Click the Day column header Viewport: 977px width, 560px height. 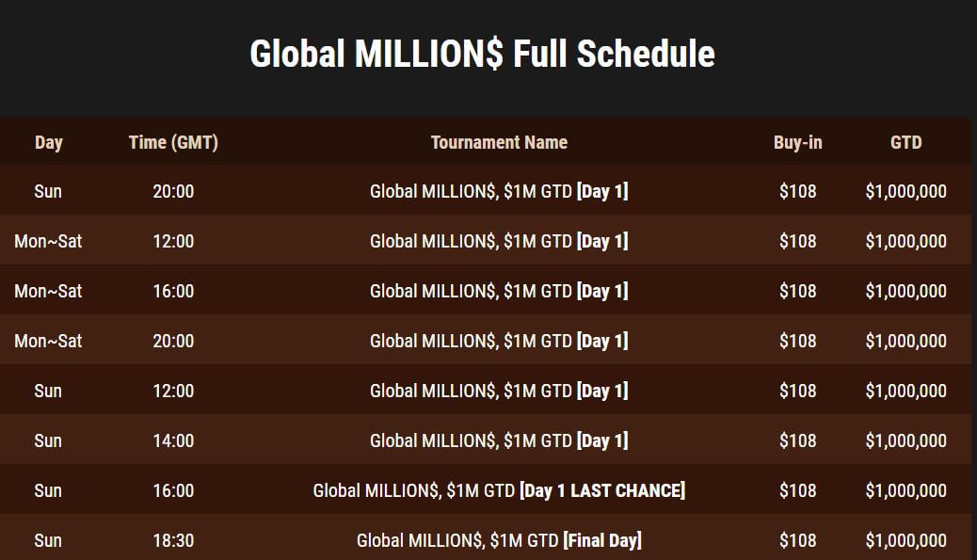pos(48,142)
